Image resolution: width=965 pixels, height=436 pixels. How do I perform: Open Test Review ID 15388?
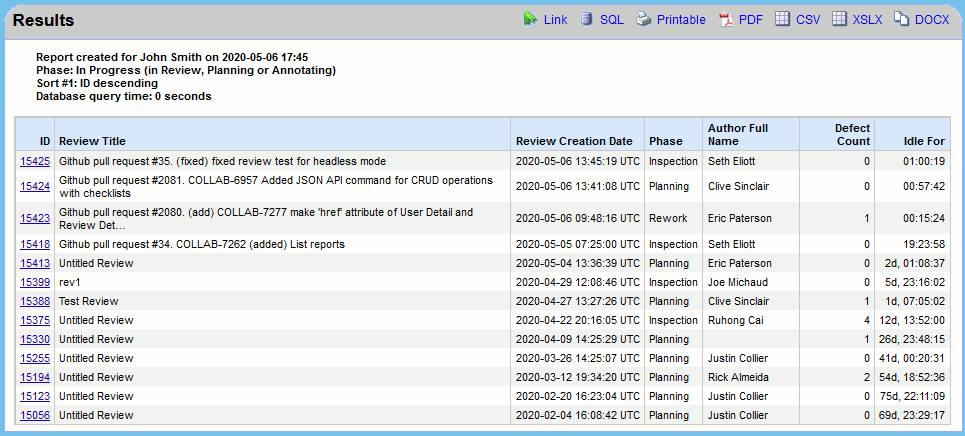pos(35,302)
